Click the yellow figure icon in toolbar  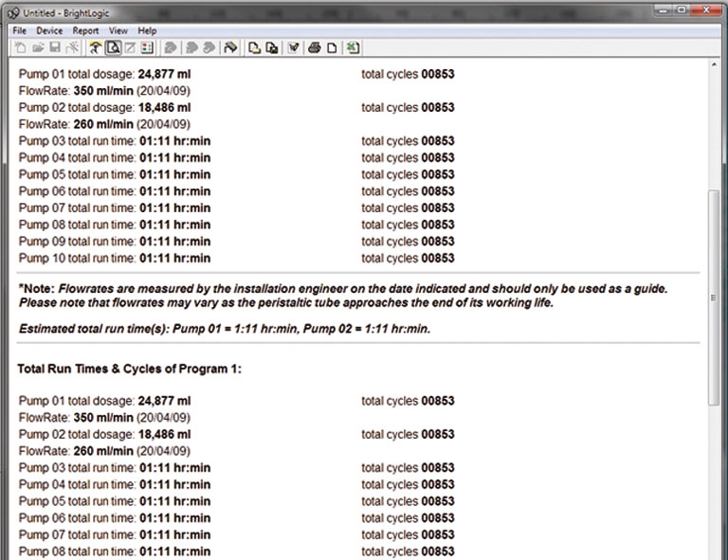(95, 48)
